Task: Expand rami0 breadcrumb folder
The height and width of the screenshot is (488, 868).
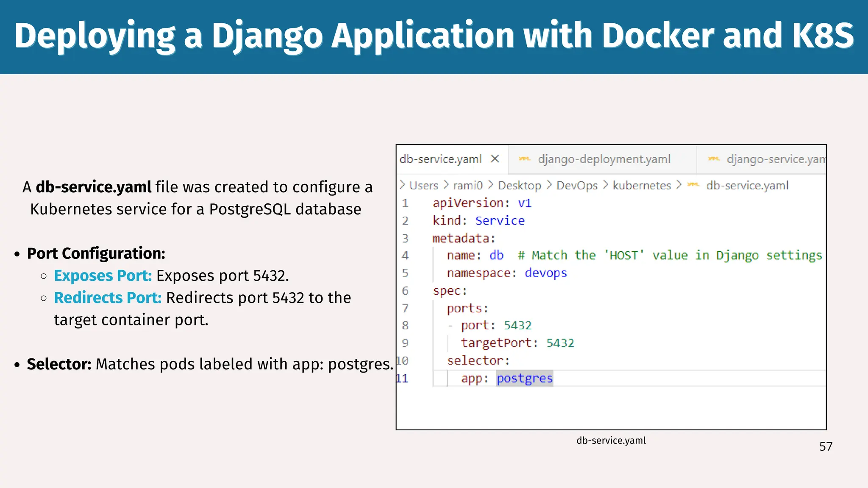Action: 467,186
